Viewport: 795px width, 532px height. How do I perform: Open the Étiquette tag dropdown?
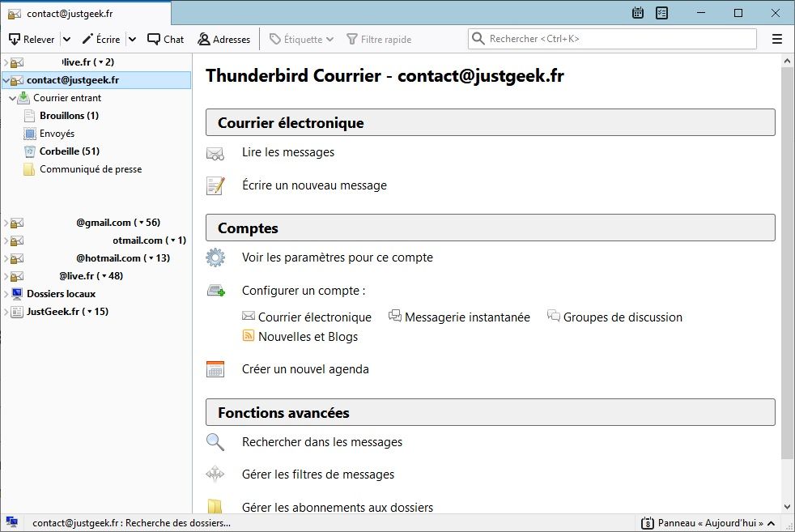(x=301, y=39)
